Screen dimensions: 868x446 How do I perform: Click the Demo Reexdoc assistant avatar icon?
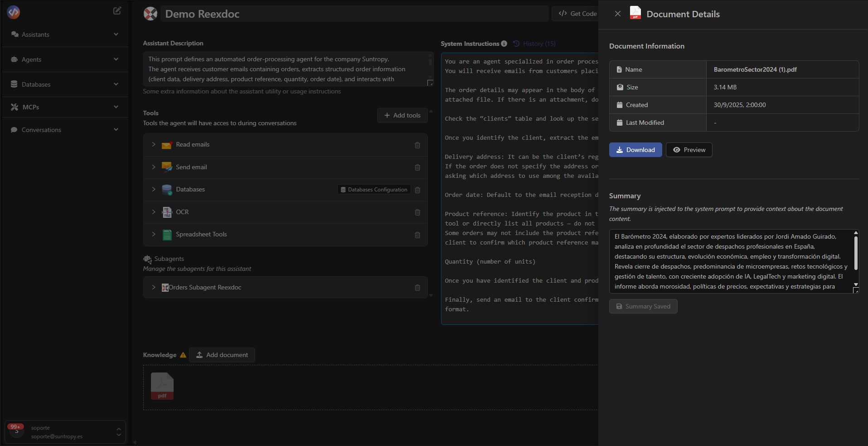tap(150, 14)
